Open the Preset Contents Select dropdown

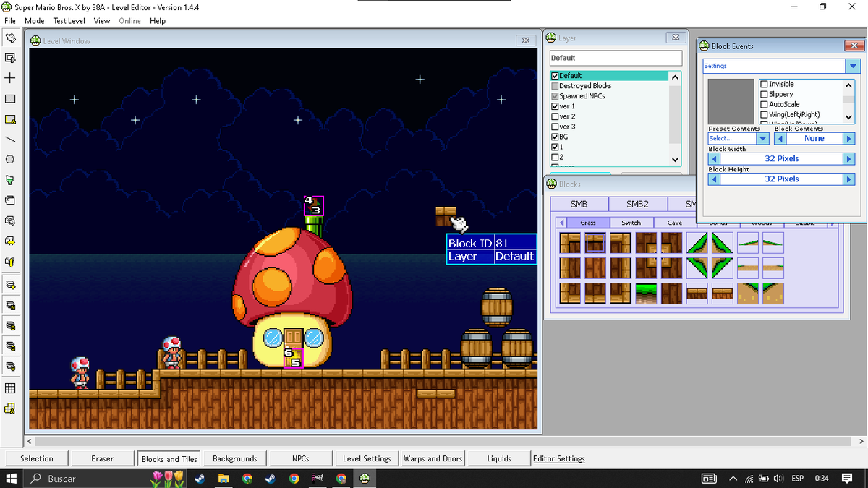pos(762,138)
